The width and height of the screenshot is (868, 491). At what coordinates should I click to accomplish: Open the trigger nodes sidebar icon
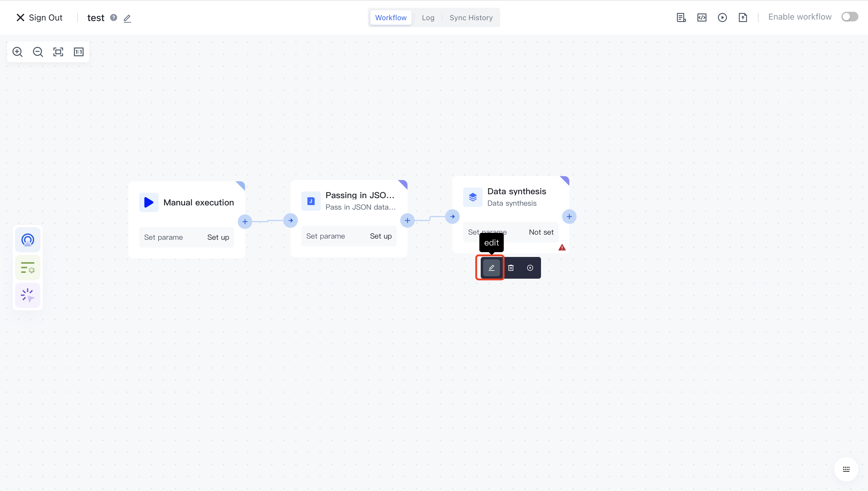tap(28, 240)
